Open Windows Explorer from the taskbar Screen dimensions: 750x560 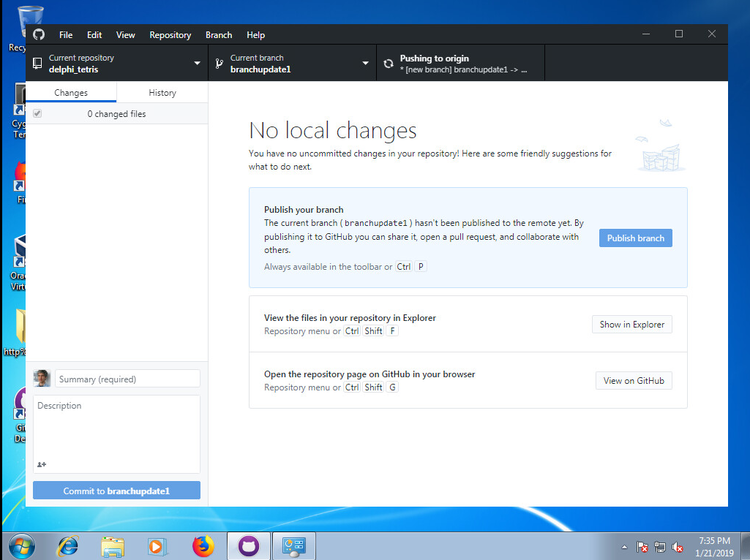tap(113, 546)
